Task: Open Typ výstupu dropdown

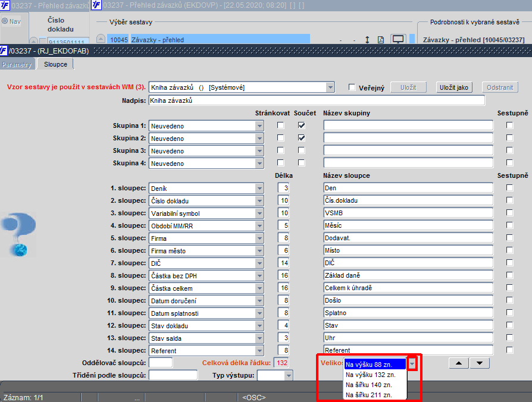Action: click(x=289, y=376)
